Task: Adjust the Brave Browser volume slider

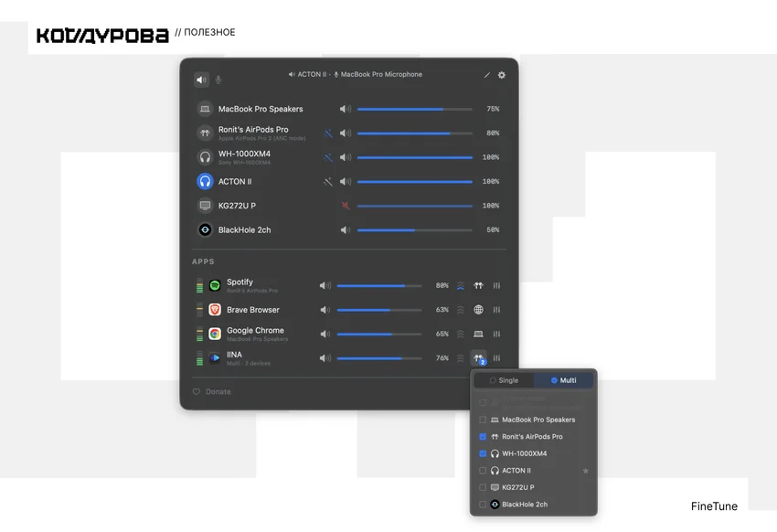Action: coord(379,310)
